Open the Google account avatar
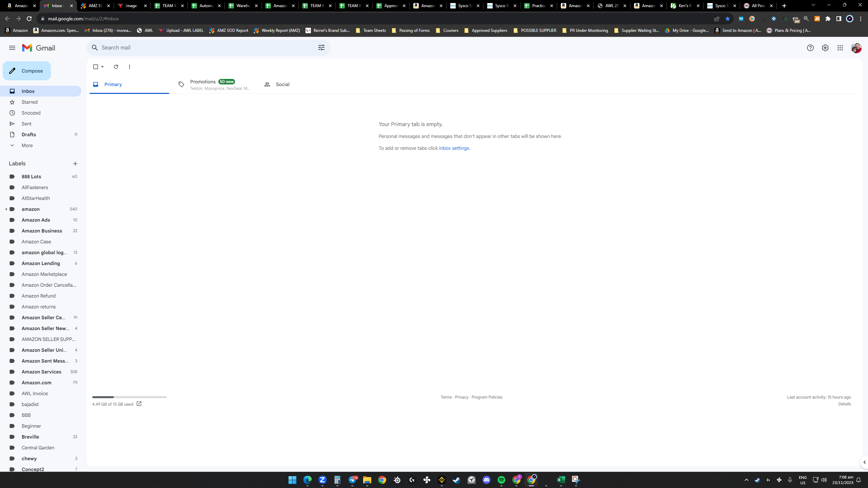 [x=856, y=48]
